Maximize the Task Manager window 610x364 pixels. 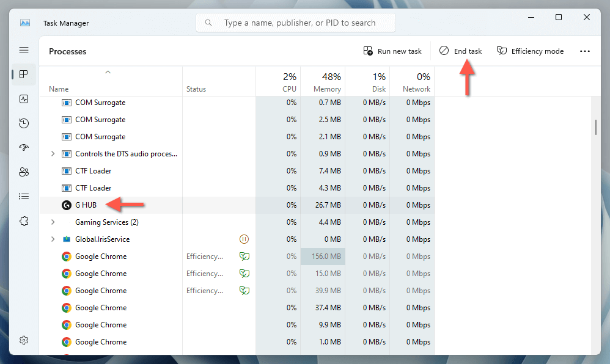coord(559,17)
